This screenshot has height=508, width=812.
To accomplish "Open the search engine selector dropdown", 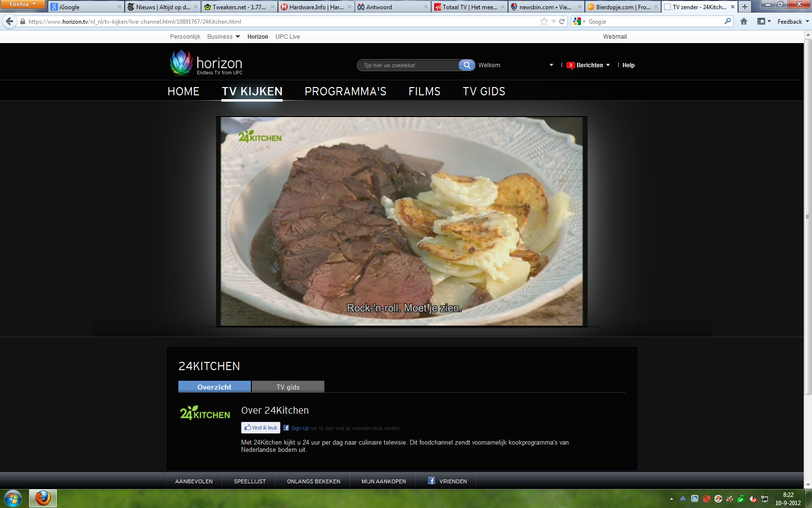I will [579, 21].
